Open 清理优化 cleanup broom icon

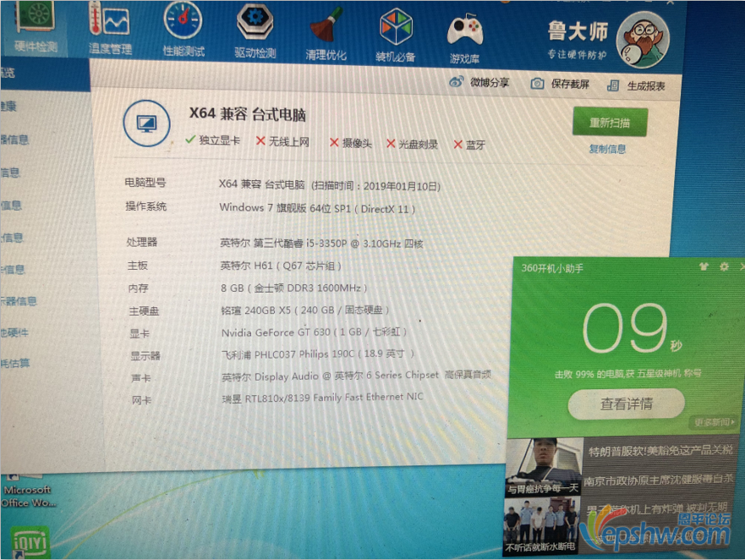[x=326, y=34]
